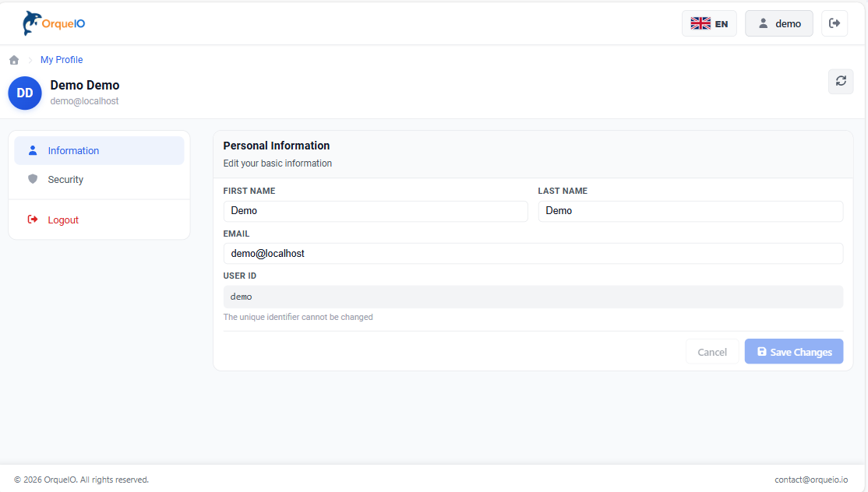Focus the Last Name input field
Viewport: 868px width, 492px height.
pyautogui.click(x=690, y=211)
